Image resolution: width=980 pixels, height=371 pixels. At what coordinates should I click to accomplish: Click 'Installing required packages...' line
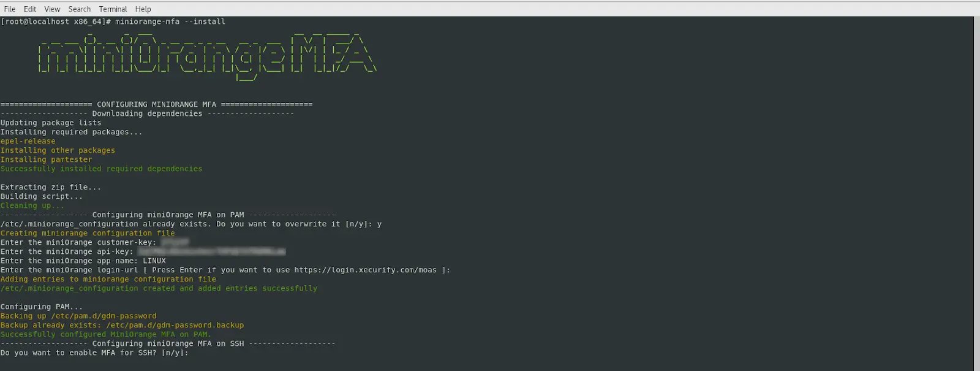click(71, 132)
